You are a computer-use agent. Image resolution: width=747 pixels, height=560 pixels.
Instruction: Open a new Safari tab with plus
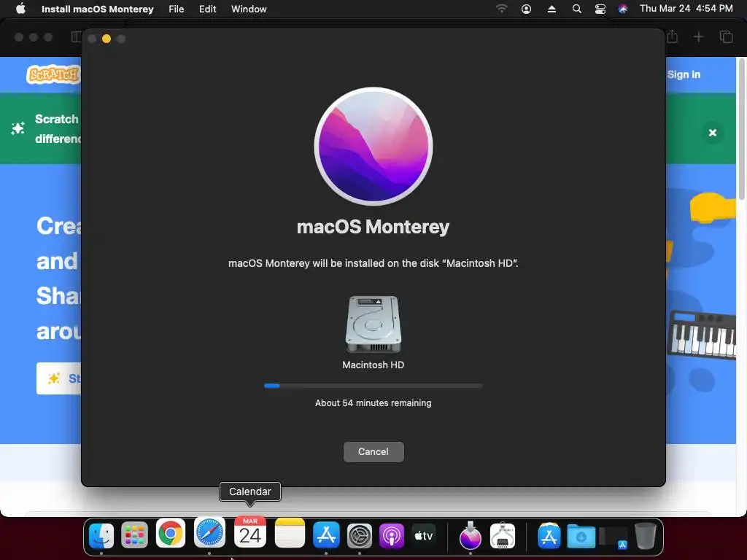698,36
